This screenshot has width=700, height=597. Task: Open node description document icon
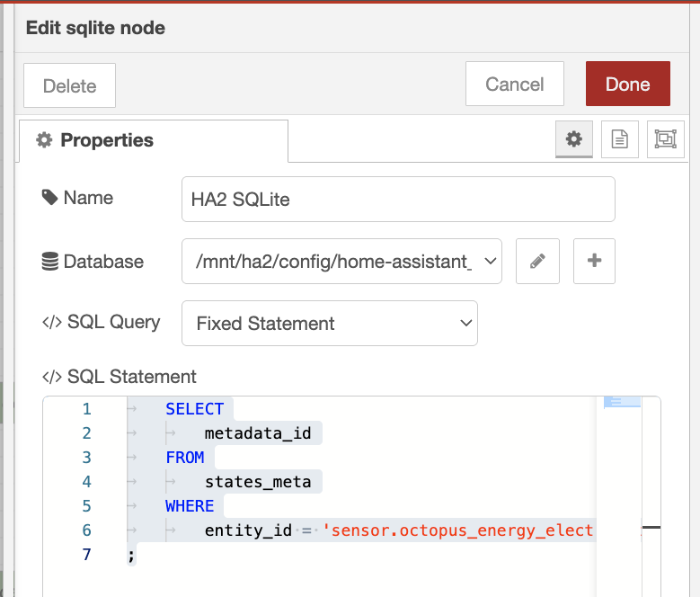click(x=619, y=139)
